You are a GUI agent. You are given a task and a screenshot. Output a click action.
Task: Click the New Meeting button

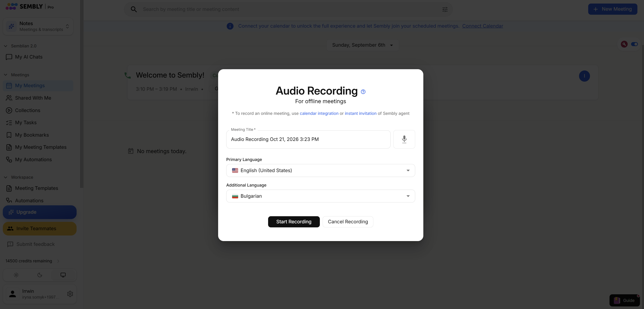pyautogui.click(x=613, y=9)
